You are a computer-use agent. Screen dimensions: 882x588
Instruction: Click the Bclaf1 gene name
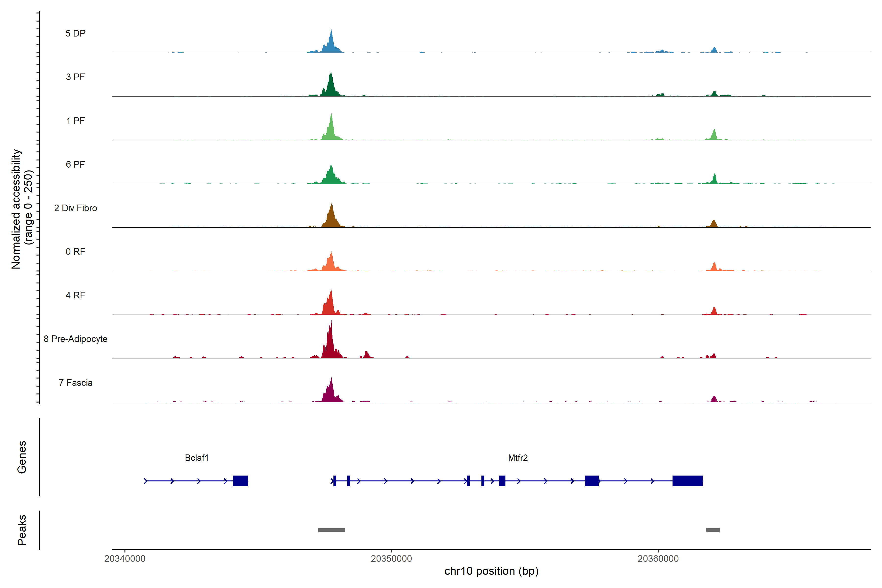tap(196, 458)
